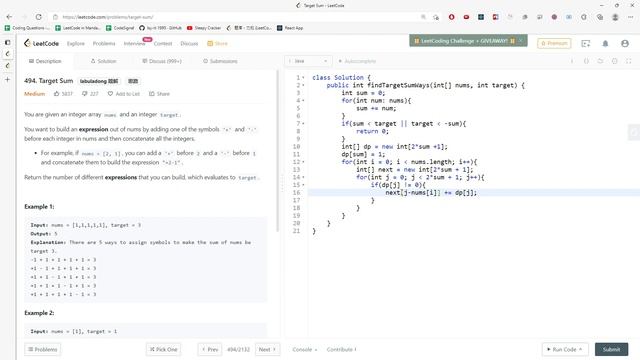
Task: Click the browser address bar URL
Action: click(x=108, y=17)
